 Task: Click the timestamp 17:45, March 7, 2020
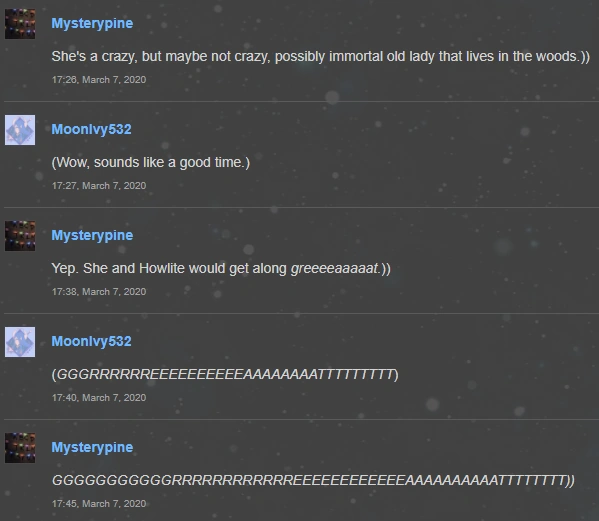99,503
